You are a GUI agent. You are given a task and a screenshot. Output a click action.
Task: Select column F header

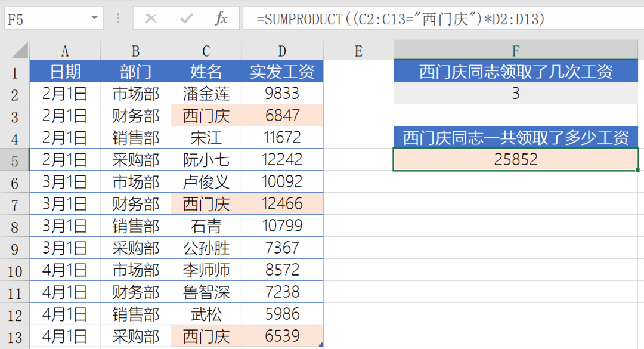(x=515, y=50)
